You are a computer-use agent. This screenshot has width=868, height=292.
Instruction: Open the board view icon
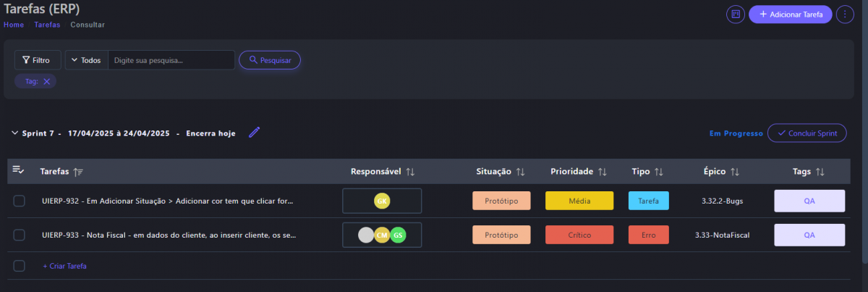(736, 14)
